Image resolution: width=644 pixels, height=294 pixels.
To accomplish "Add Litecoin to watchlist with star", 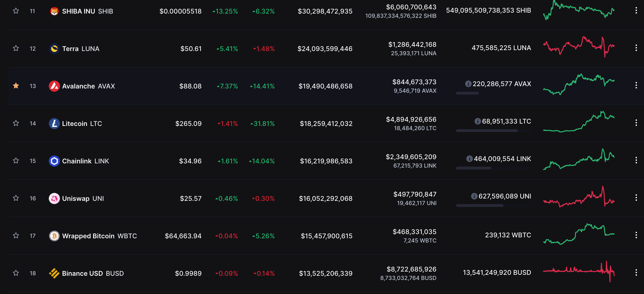I will point(16,123).
